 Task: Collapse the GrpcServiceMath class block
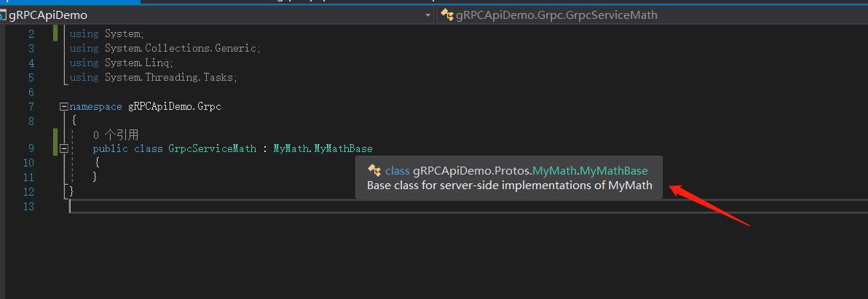coord(63,148)
